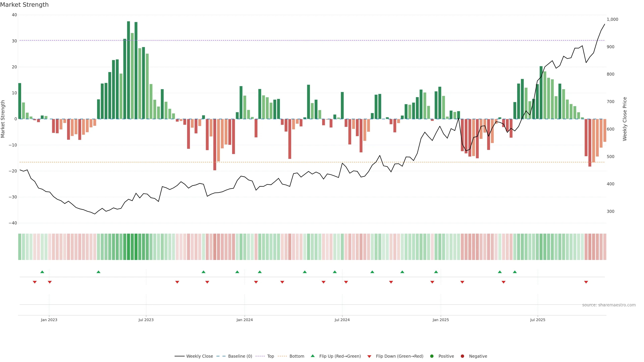Click red triangle icon beside Flip Down legend
Viewport: 644px width, 362px height.
click(369, 356)
